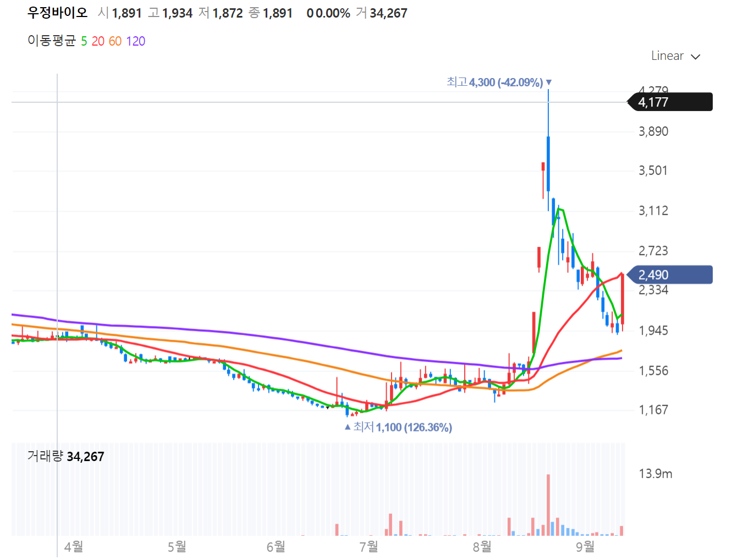Click the 3,890 price axis label

coord(653,131)
